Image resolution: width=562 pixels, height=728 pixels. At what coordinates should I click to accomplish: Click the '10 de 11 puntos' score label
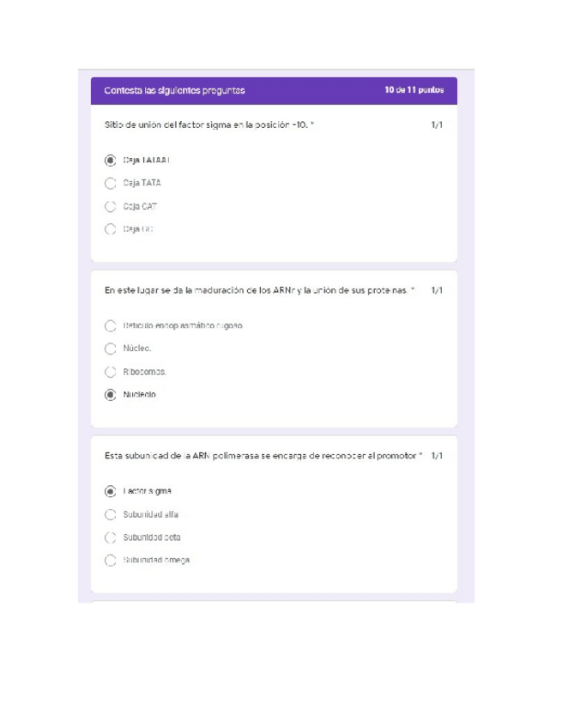[414, 90]
